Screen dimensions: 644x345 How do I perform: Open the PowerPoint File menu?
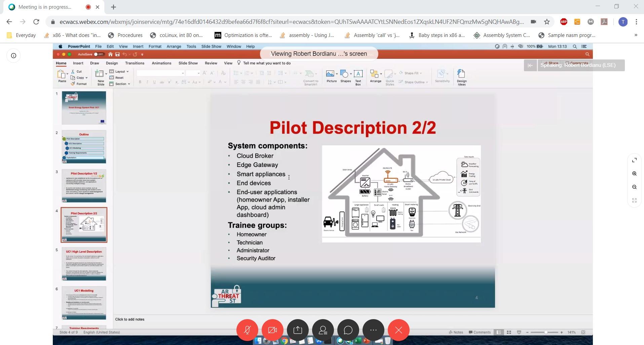(x=98, y=46)
